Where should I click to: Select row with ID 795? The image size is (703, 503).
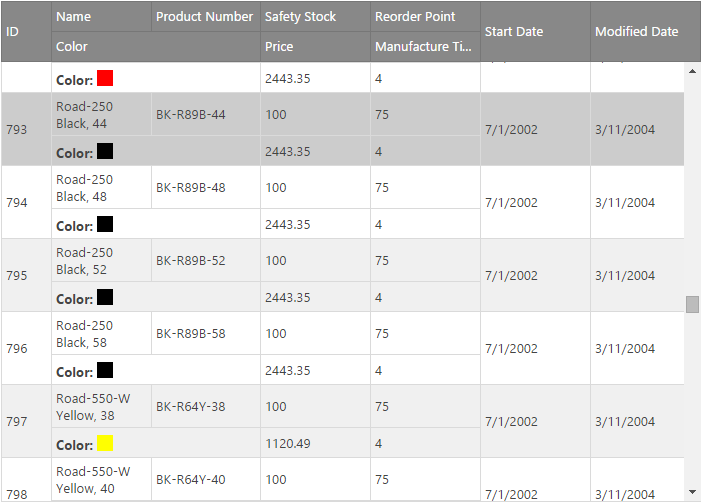click(26, 275)
